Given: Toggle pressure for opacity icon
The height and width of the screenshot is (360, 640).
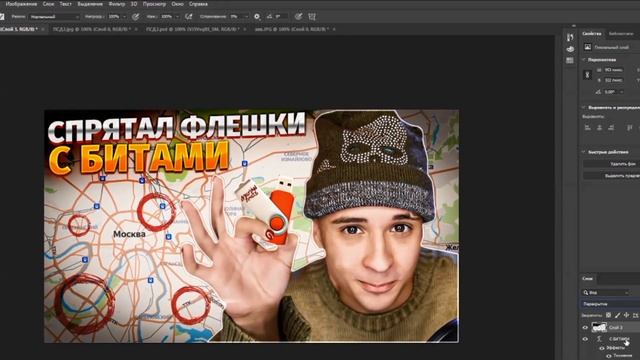Looking at the screenshot, I should 135,17.
